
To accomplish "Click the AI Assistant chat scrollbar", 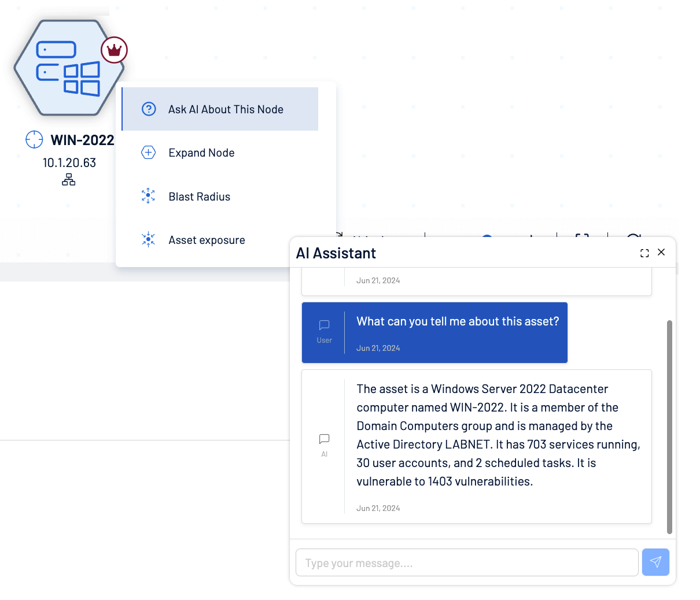I will tap(669, 427).
